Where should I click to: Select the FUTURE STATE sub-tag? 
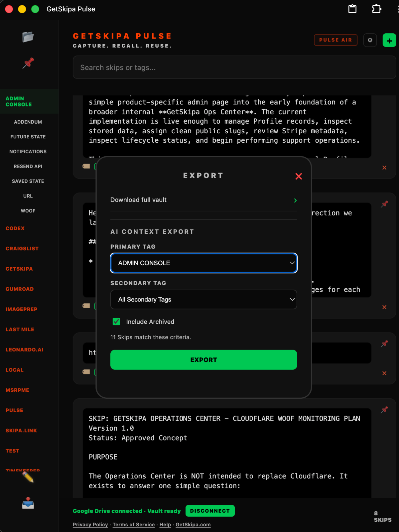(x=28, y=137)
